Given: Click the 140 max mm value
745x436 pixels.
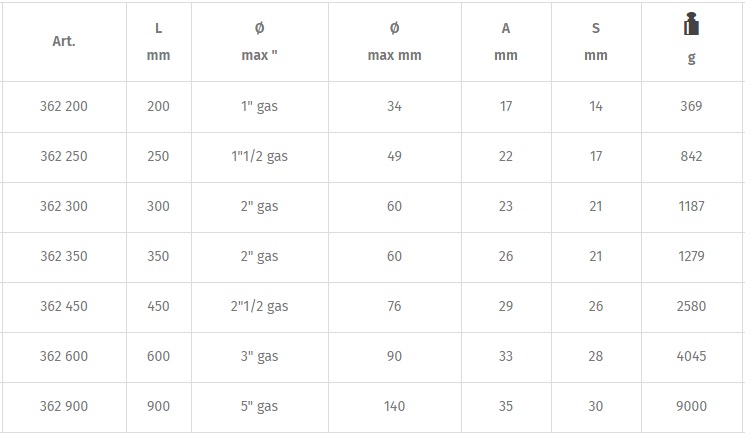Looking at the screenshot, I should tap(394, 406).
